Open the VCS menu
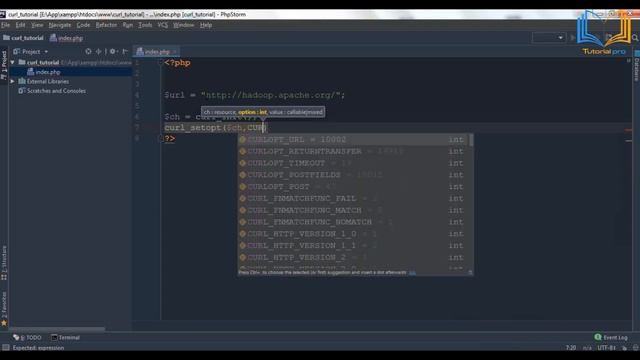This screenshot has height=360, width=640. click(x=162, y=25)
